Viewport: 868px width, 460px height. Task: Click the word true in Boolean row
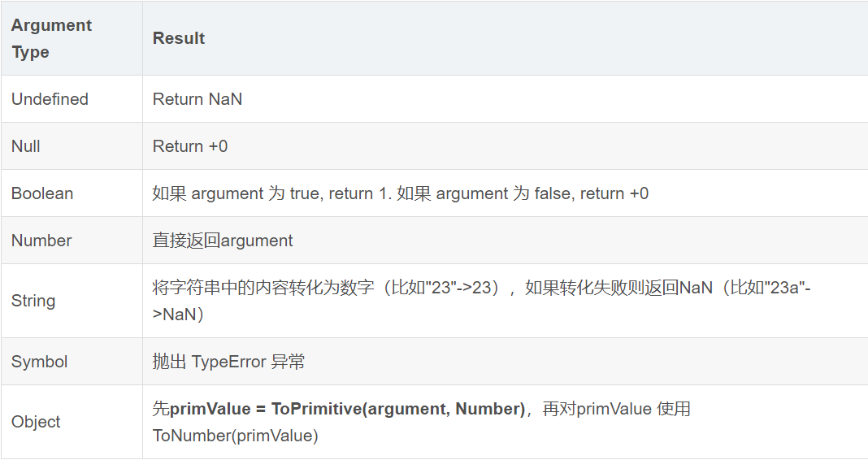point(306,193)
